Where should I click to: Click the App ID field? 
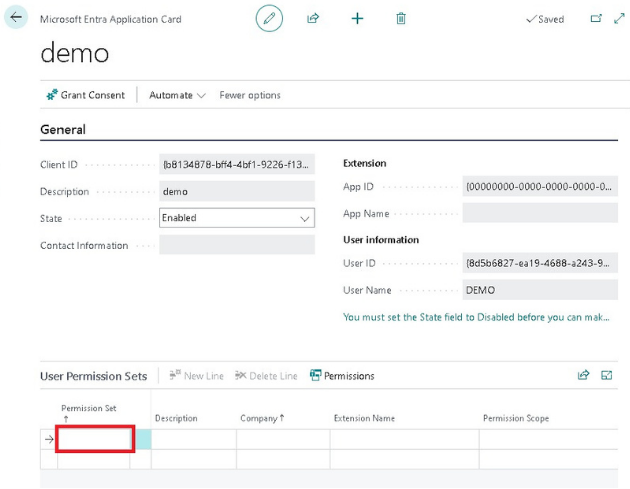pos(540,186)
